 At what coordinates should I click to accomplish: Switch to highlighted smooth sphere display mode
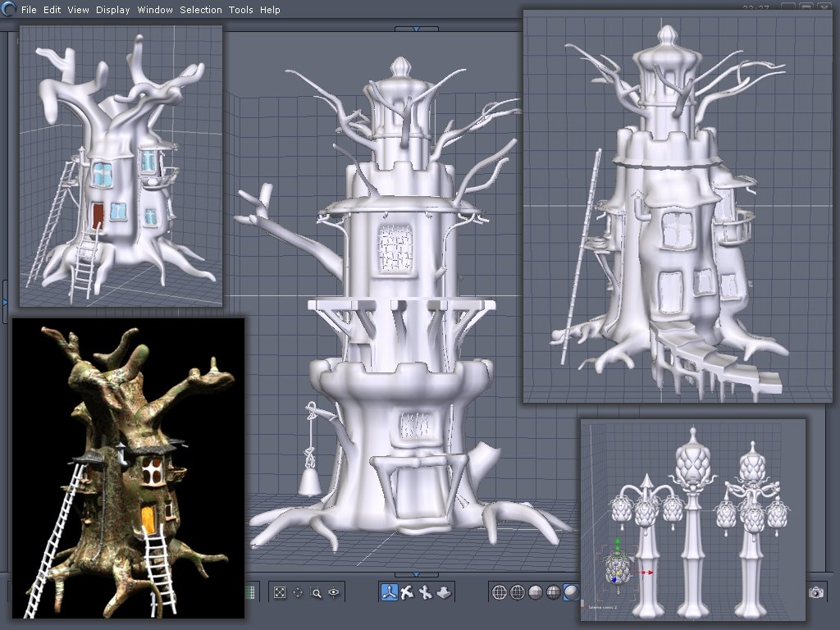click(571, 592)
